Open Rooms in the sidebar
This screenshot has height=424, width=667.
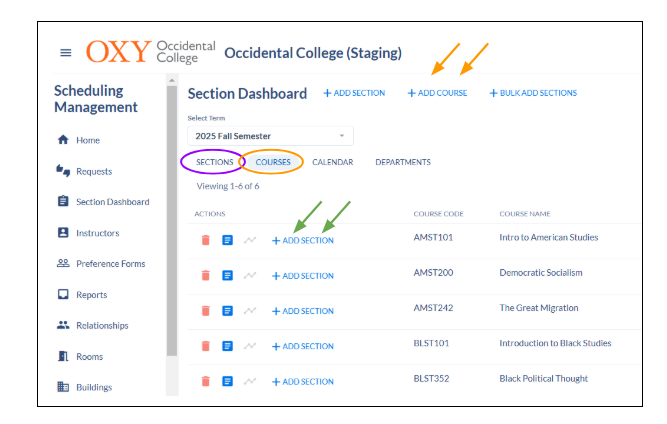click(89, 357)
